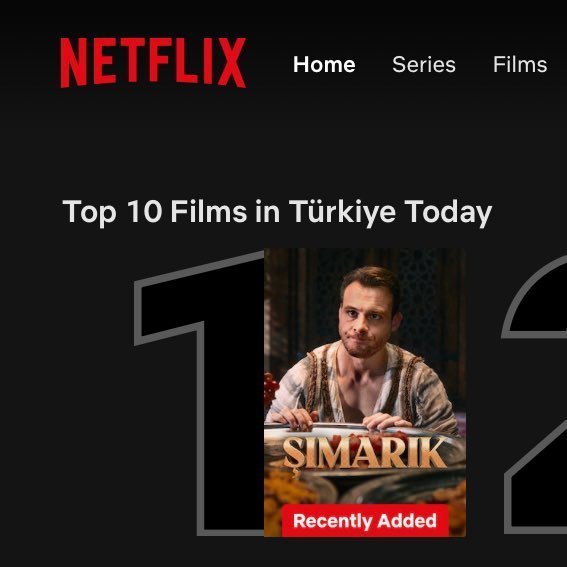The width and height of the screenshot is (567, 567).
Task: Select the Top 10 Films in Türkiye Today heading
Action: (x=277, y=212)
